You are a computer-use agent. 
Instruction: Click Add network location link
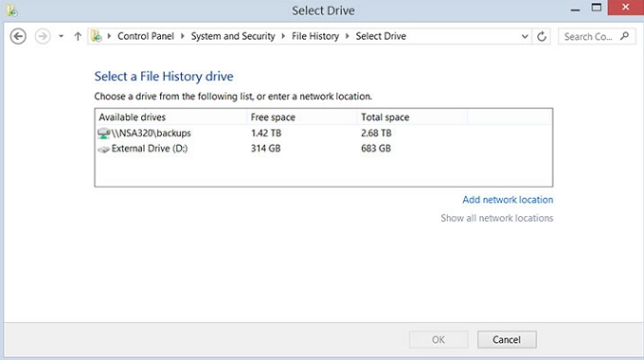click(508, 200)
